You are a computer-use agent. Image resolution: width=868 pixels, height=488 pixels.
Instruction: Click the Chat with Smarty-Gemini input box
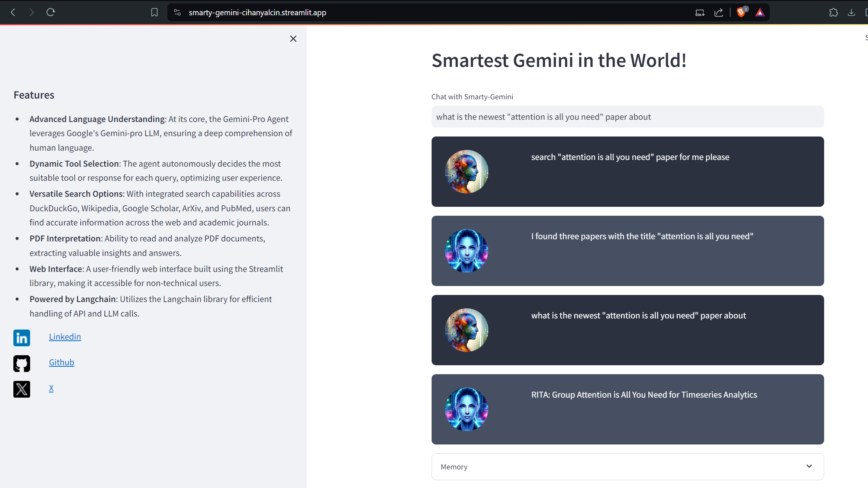[627, 117]
